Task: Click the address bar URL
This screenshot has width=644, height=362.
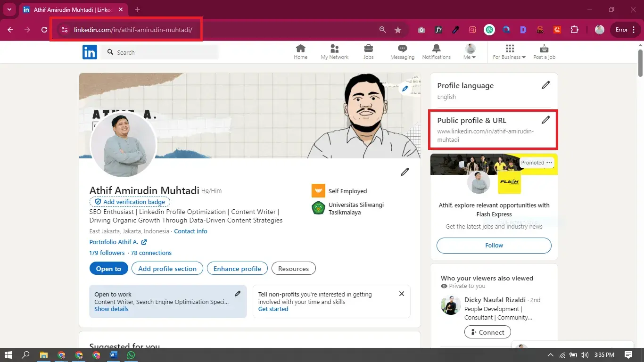Action: 133,30
